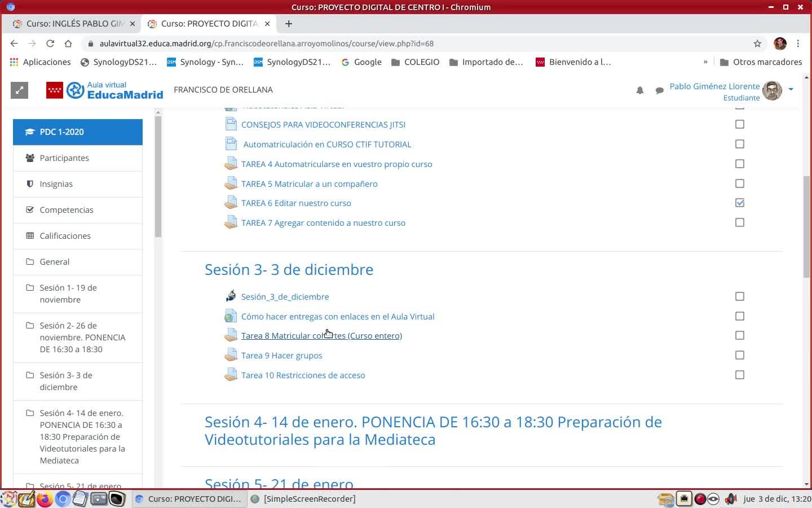Check the completion box for Tarea 10
Screen dimensions: 812x508
tap(740, 375)
